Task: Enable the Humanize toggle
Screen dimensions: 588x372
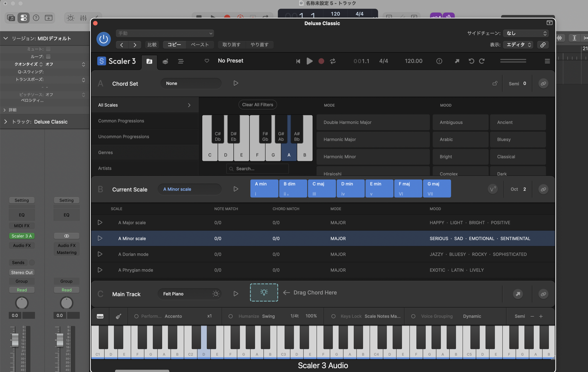Action: coord(230,316)
